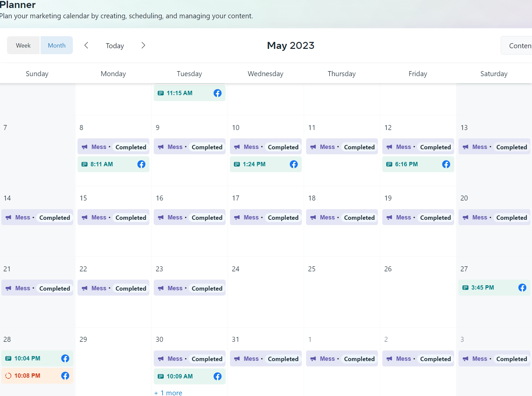Click Facebook icon on 6:16 PM post
The height and width of the screenshot is (396, 532).
(446, 164)
